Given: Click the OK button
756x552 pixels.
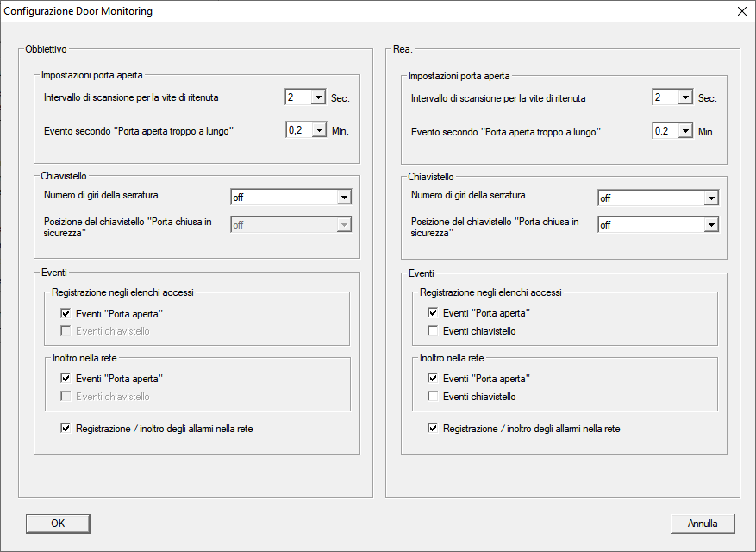Looking at the screenshot, I should (x=58, y=524).
